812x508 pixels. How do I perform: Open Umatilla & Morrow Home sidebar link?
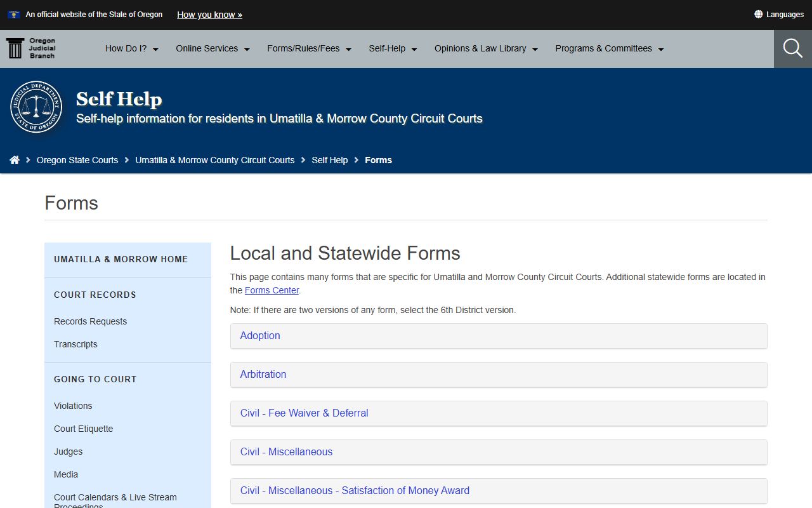pos(121,259)
